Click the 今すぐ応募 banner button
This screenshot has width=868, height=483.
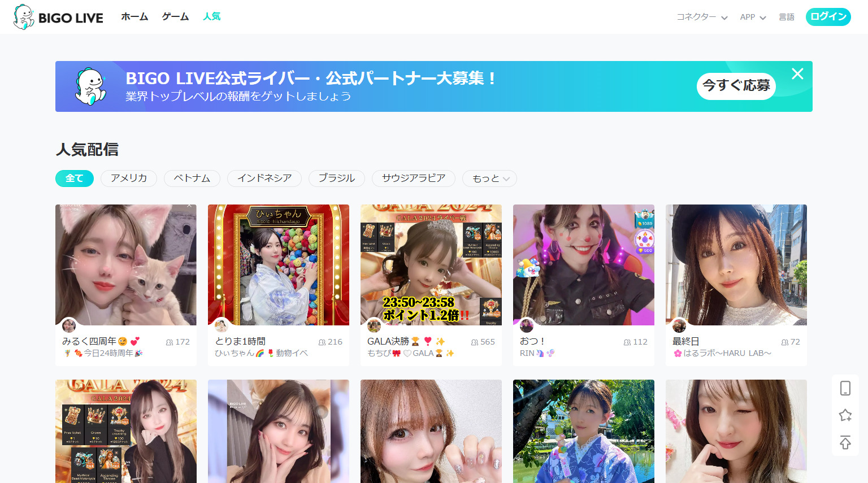(x=736, y=86)
